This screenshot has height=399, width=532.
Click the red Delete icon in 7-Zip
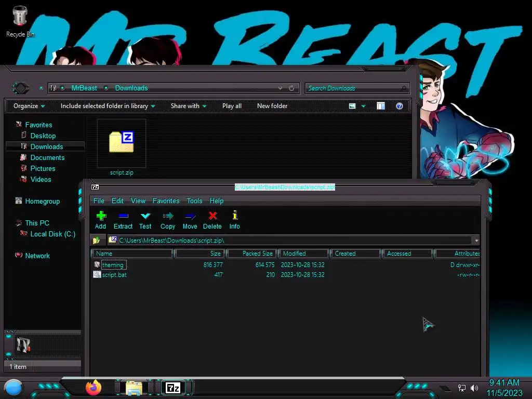212,216
